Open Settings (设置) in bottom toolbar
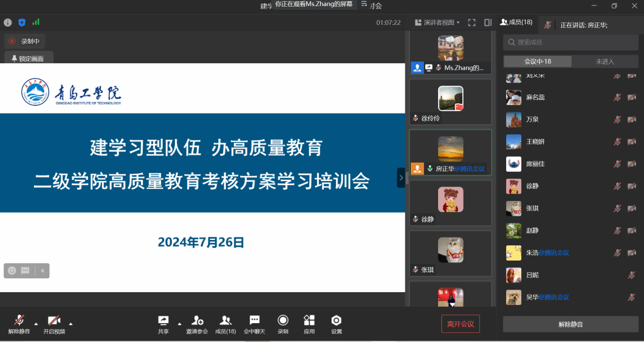This screenshot has height=342, width=644. 337,324
